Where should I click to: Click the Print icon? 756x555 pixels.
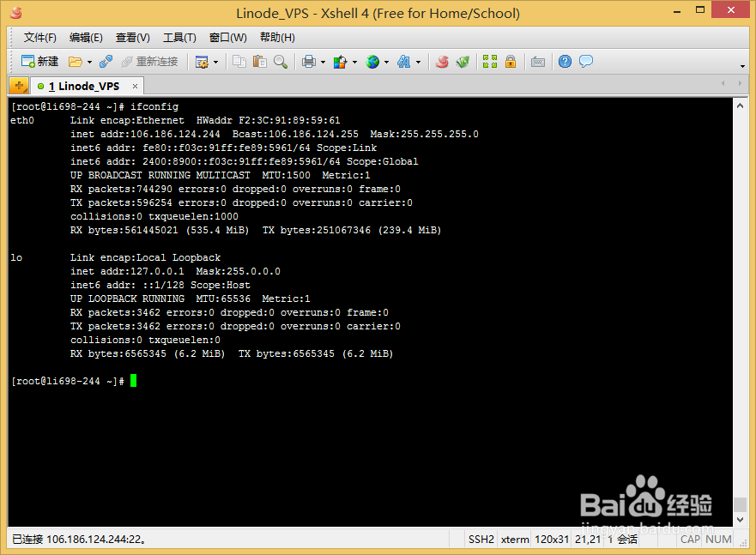coord(309,62)
